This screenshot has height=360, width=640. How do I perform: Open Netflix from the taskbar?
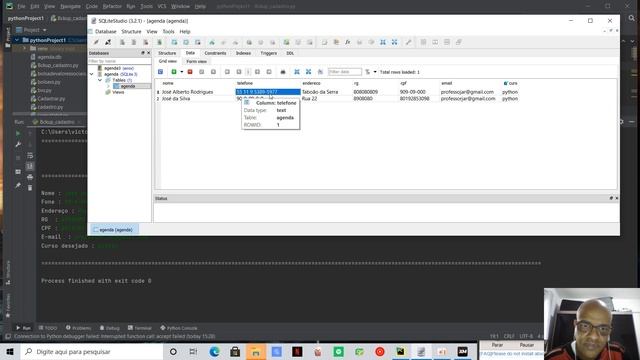point(297,351)
